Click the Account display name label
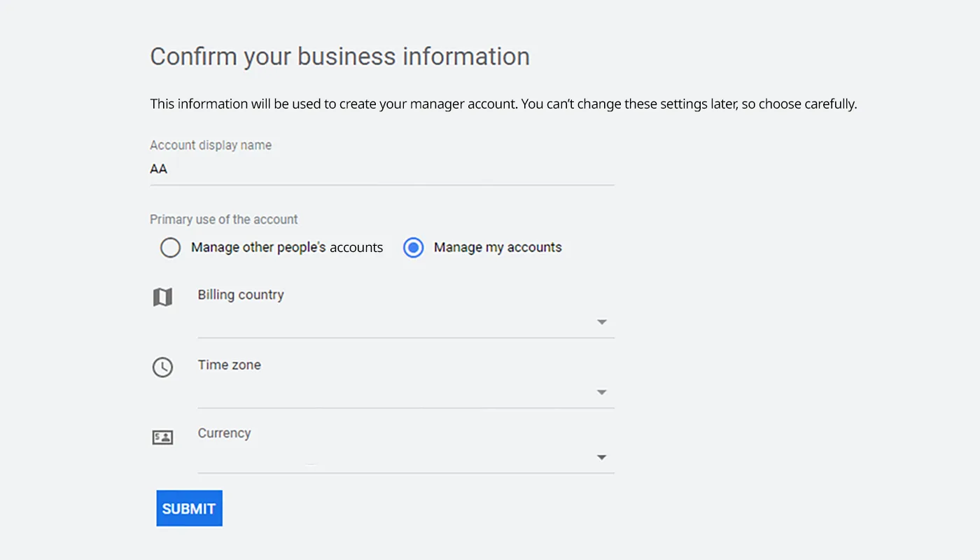The width and height of the screenshot is (980, 560). coord(211,145)
